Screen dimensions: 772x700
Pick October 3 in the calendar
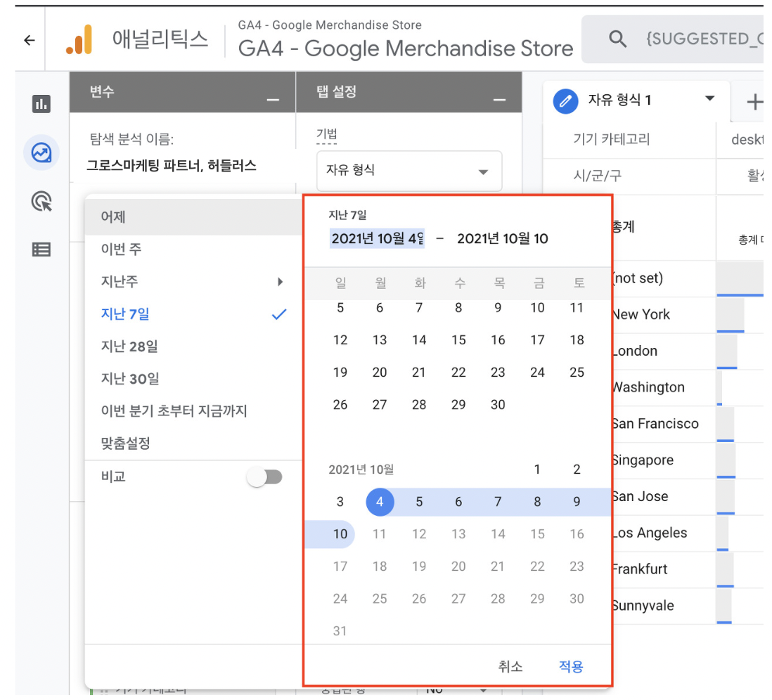[x=340, y=502]
